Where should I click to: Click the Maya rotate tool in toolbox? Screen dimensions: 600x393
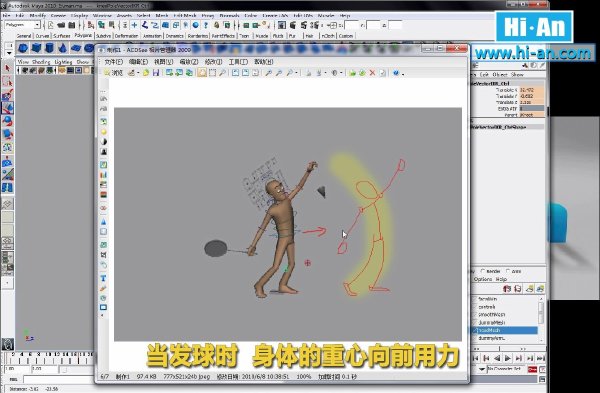pyautogui.click(x=7, y=121)
